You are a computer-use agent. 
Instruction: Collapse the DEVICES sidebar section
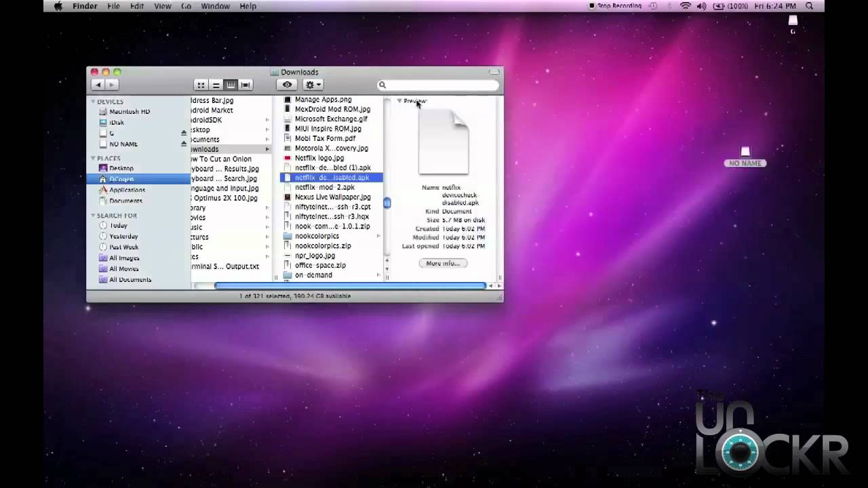click(x=93, y=102)
